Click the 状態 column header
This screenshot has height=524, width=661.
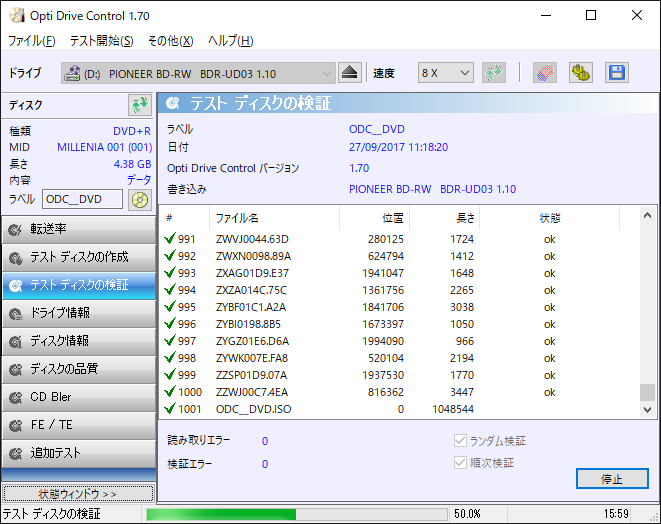click(549, 218)
